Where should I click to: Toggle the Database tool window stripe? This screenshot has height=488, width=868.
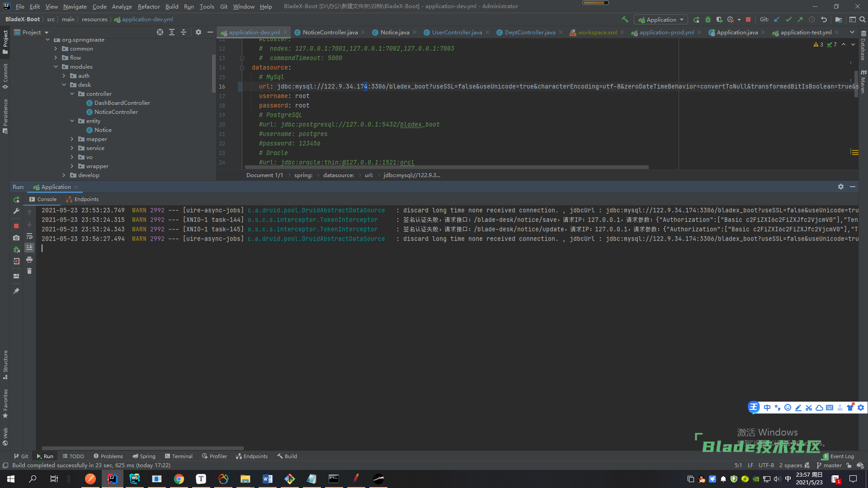click(863, 46)
